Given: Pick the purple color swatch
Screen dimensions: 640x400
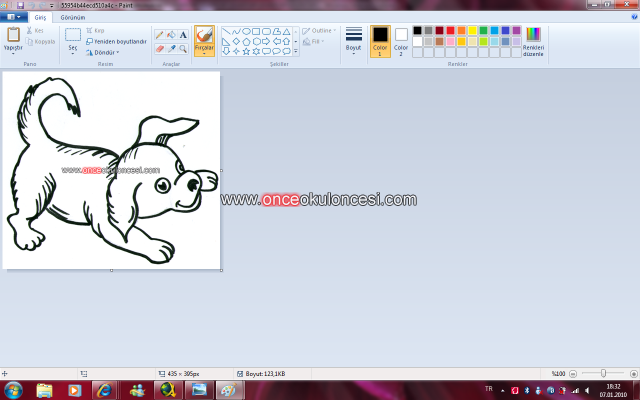Looking at the screenshot, I should click(x=517, y=31).
